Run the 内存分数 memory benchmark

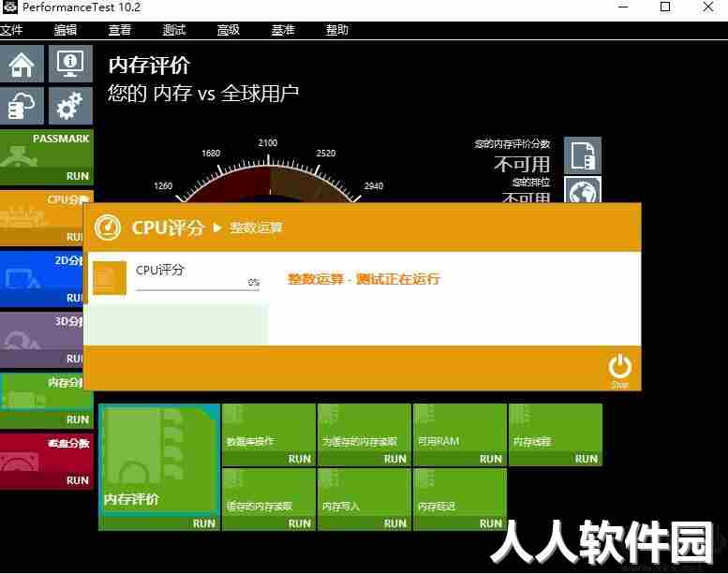click(x=77, y=419)
